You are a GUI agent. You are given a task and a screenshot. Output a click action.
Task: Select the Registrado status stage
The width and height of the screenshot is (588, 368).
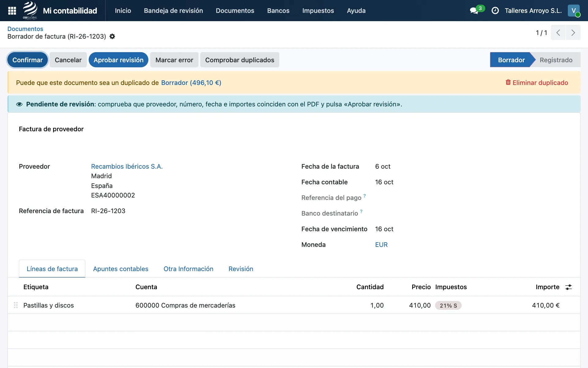(x=556, y=60)
